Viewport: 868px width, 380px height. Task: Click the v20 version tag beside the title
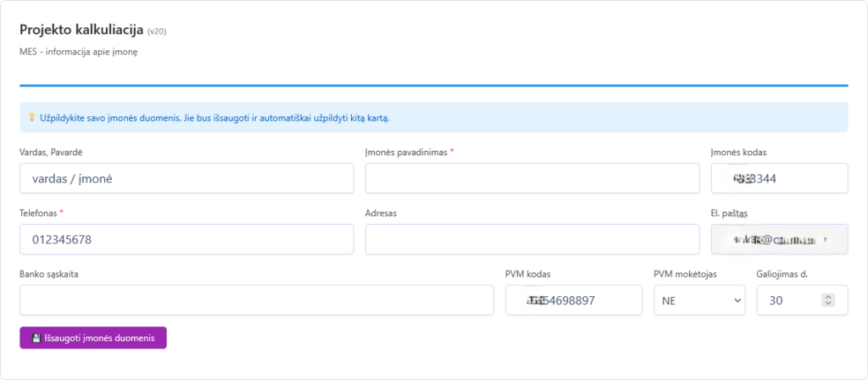click(x=159, y=31)
